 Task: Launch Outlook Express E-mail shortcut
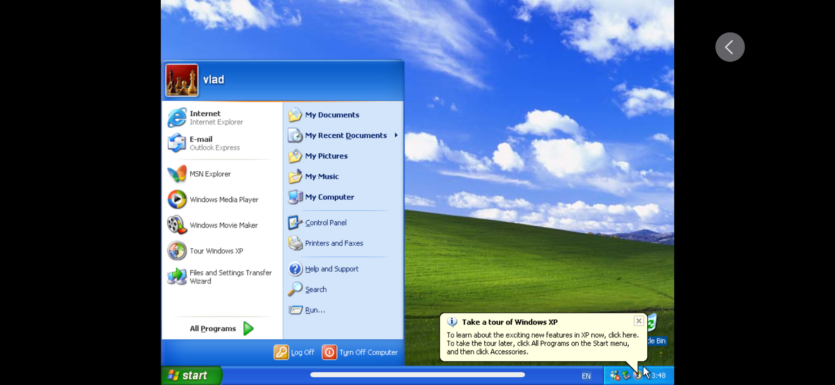[222, 143]
